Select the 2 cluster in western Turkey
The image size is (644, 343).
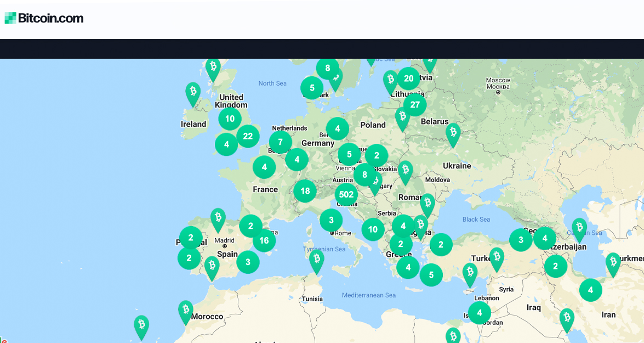pyautogui.click(x=441, y=245)
